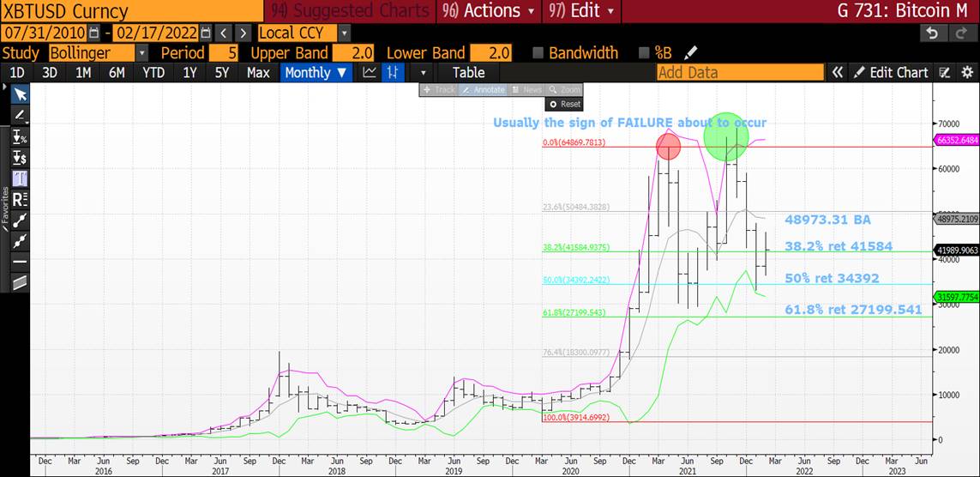Pick the pencil draw tool in left toolbar

pyautogui.click(x=20, y=115)
